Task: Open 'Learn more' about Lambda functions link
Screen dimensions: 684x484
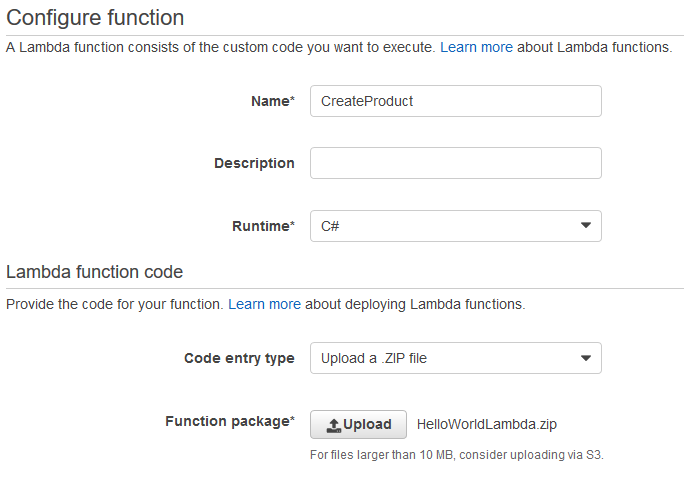Action: (476, 47)
